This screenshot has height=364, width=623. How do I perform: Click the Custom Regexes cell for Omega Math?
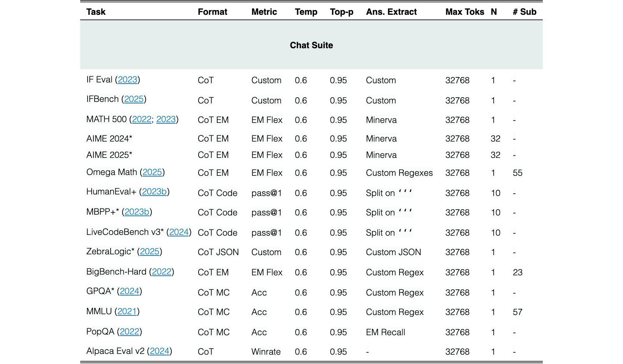coord(399,173)
